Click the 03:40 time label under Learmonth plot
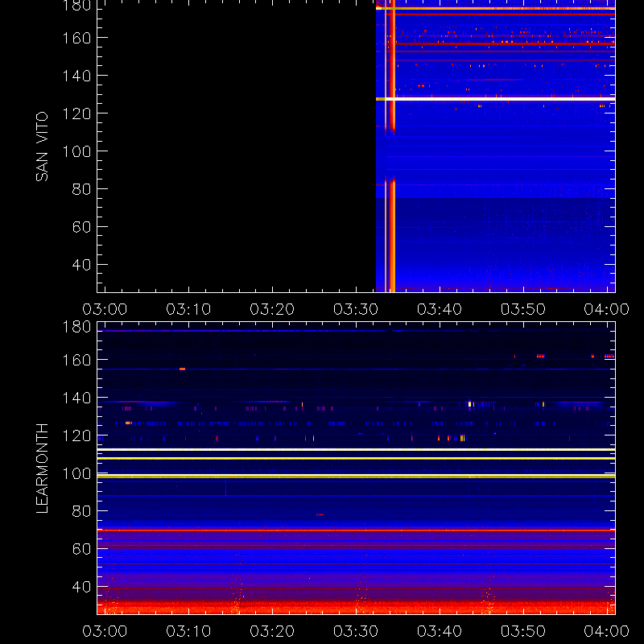 [x=440, y=631]
